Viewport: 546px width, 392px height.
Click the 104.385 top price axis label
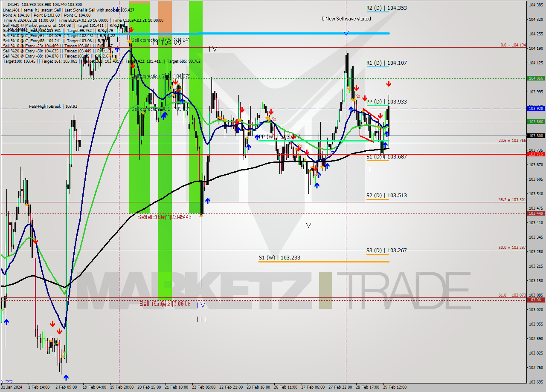point(535,5)
